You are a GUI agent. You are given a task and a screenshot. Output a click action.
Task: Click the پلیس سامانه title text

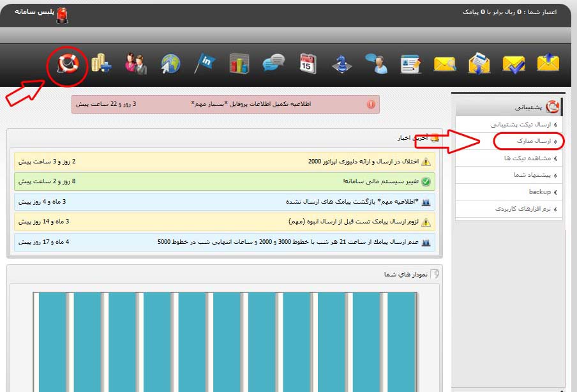(34, 11)
